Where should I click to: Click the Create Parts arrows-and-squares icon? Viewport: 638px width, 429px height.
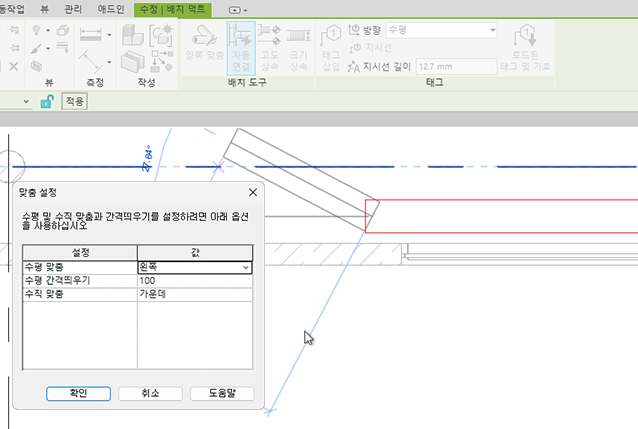pos(162,61)
